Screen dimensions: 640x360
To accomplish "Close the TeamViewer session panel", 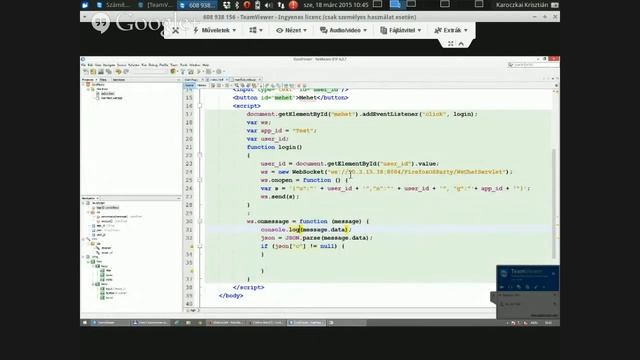I will [x=553, y=273].
